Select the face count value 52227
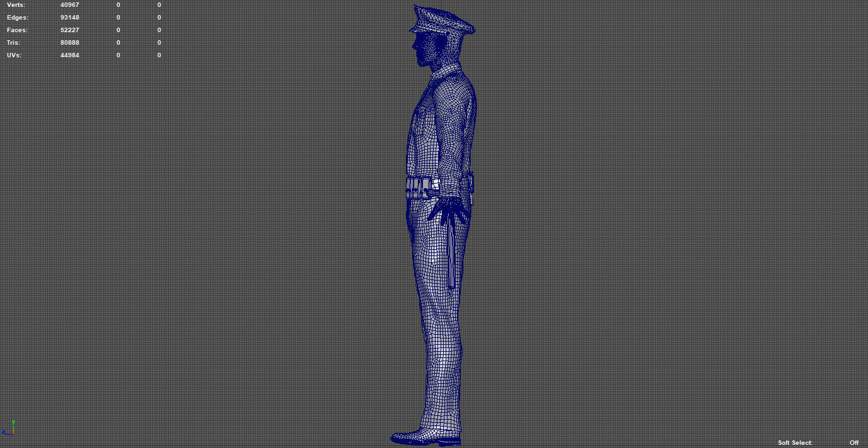The height and width of the screenshot is (448, 868). point(70,30)
